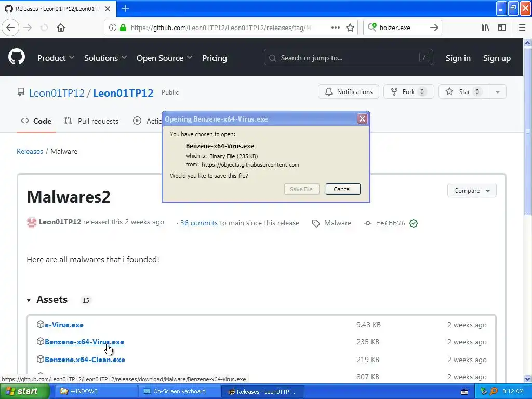The image size is (532, 399).
Task: Bookmark this page with the star icon
Action: click(350, 28)
